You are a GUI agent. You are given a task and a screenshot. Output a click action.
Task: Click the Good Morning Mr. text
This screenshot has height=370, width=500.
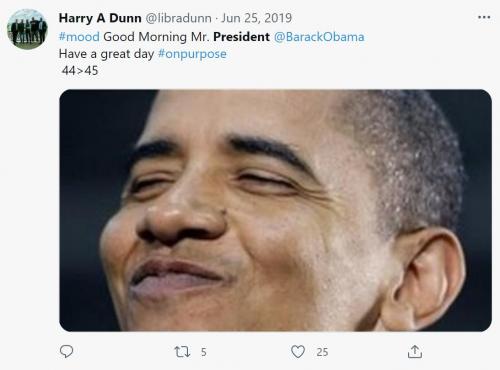coord(156,37)
